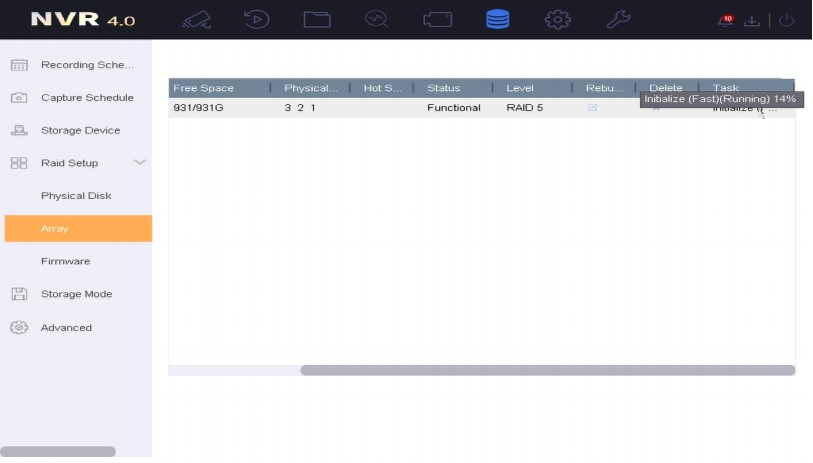
Task: Collapse the Raid Setup chevron
Action: (140, 163)
